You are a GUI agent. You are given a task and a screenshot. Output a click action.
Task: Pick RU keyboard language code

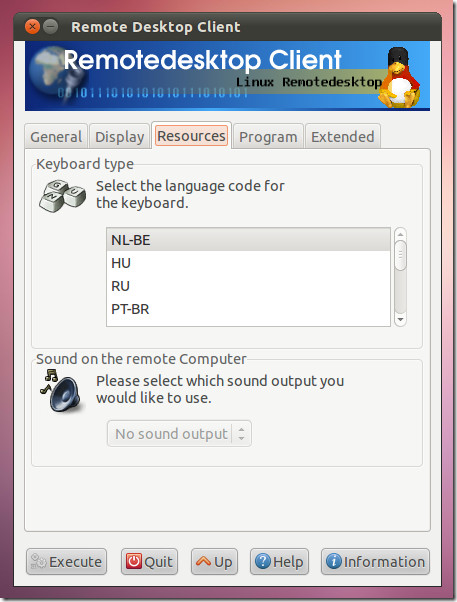coord(248,286)
